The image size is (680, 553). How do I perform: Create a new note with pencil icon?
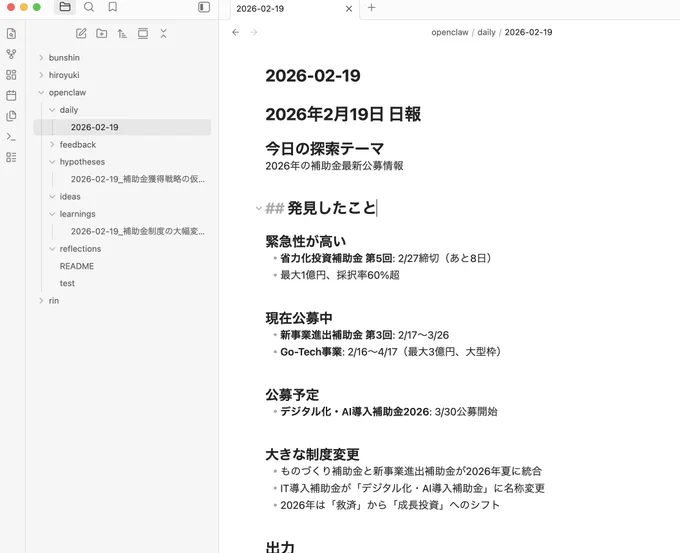81,33
